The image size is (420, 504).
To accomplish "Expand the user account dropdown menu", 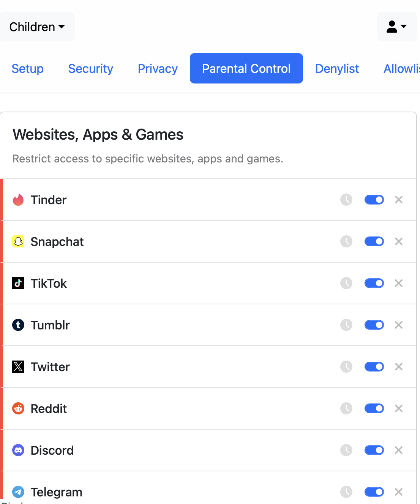I will click(396, 27).
